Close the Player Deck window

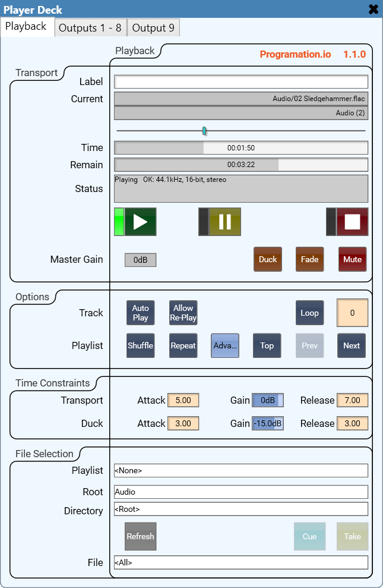[373, 9]
